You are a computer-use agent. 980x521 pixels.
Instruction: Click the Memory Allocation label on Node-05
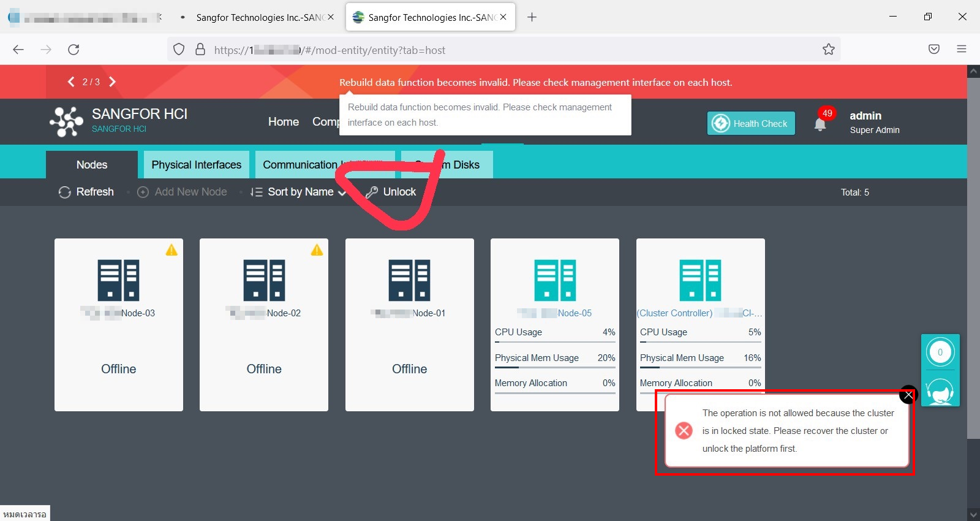[x=531, y=383]
